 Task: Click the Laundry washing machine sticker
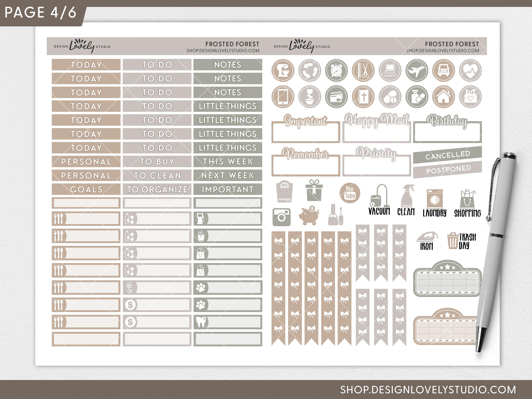click(434, 203)
